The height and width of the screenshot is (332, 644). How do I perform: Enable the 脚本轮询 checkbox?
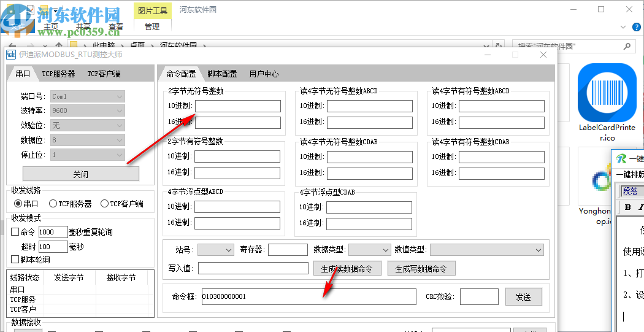tap(15, 259)
